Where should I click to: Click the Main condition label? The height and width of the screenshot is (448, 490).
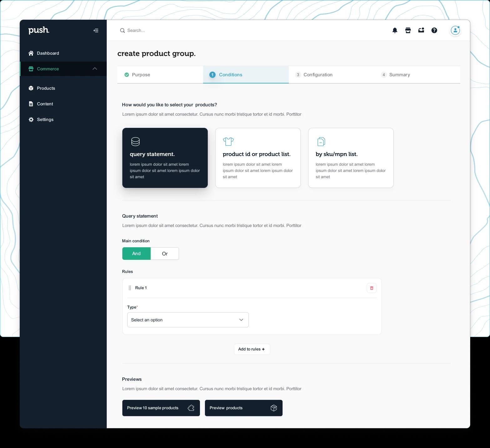(x=136, y=241)
